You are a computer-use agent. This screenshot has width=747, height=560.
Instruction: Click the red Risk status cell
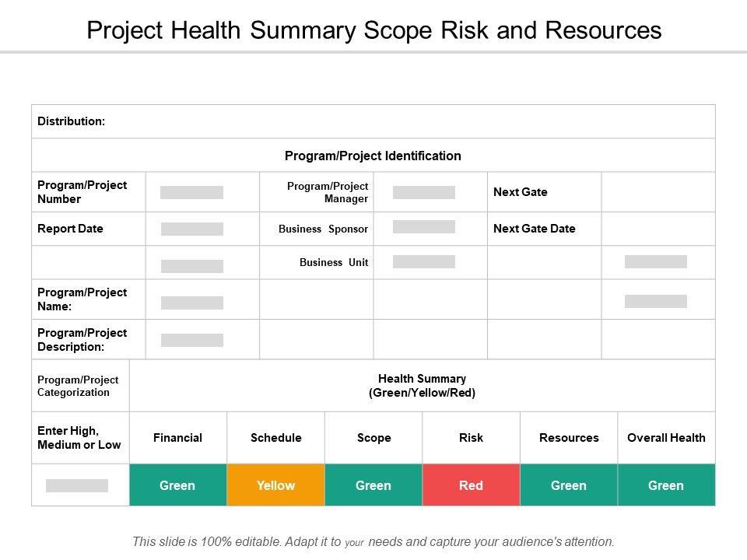click(x=471, y=485)
